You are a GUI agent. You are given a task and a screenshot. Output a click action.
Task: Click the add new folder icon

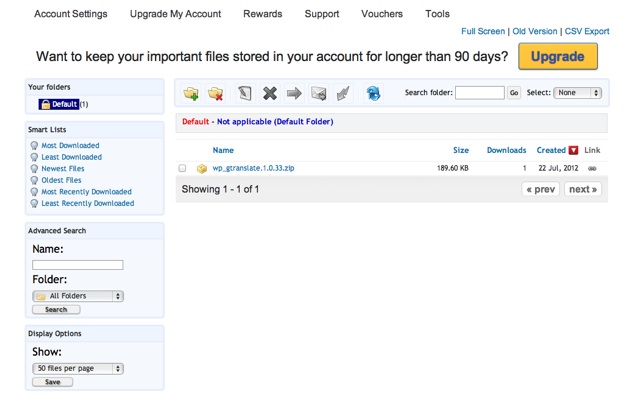191,93
